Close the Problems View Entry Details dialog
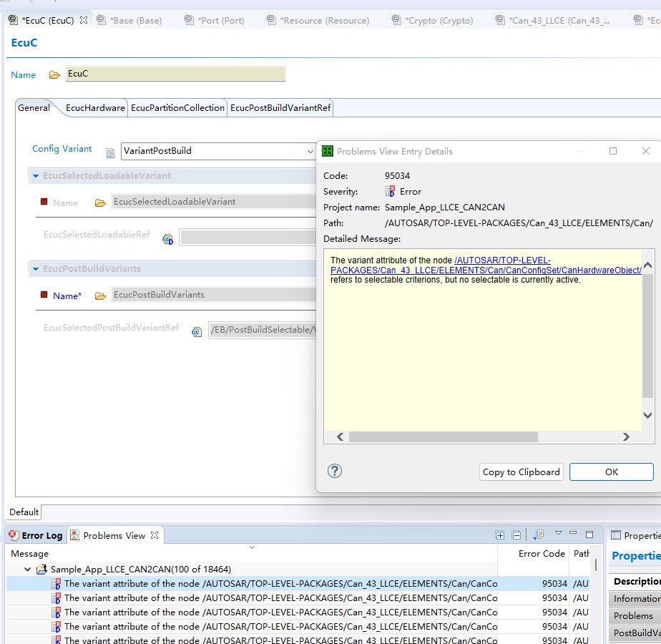This screenshot has width=661, height=644. point(645,151)
